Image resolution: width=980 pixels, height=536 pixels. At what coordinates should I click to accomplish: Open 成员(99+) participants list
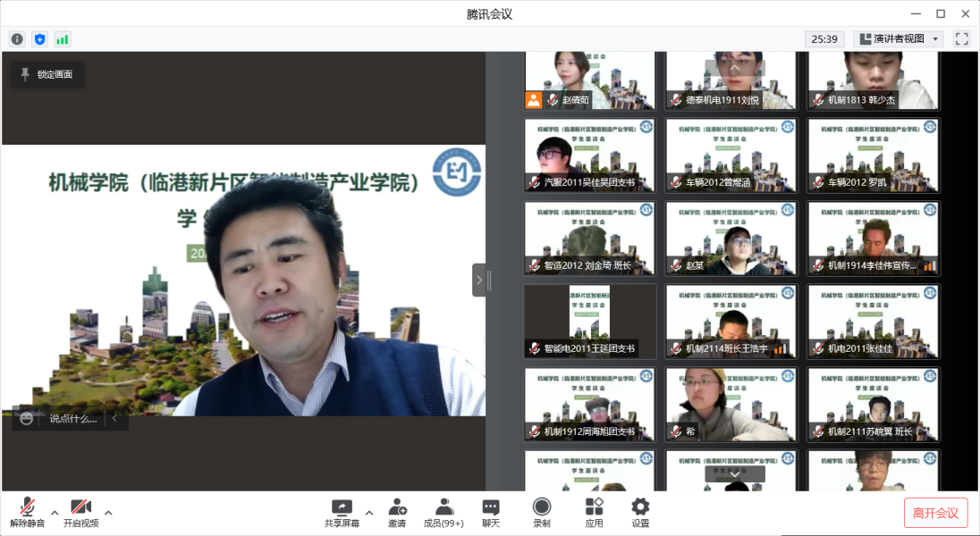tap(444, 513)
